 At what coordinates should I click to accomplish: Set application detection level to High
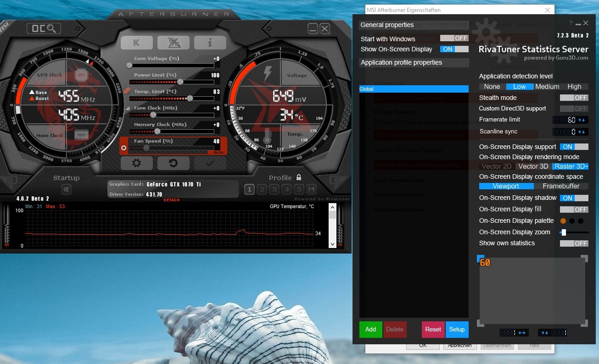[x=575, y=87]
